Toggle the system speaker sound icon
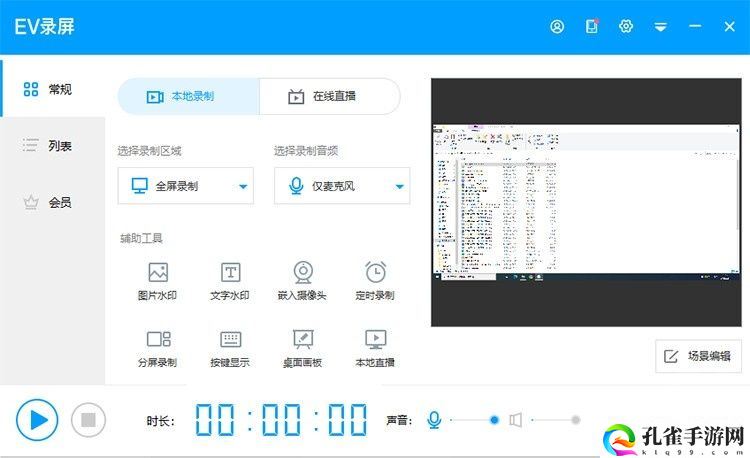The width and height of the screenshot is (750, 458). click(x=515, y=420)
